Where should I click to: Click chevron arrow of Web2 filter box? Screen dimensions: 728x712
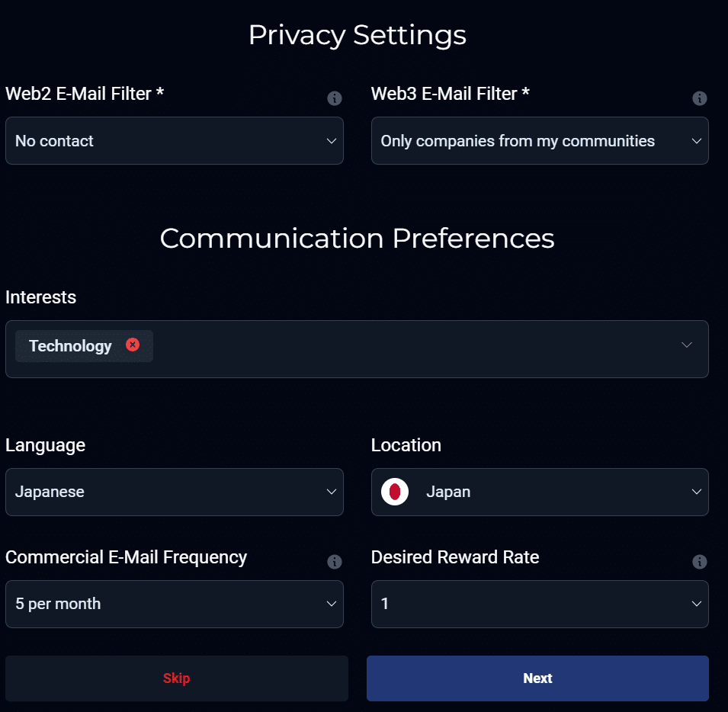[332, 141]
